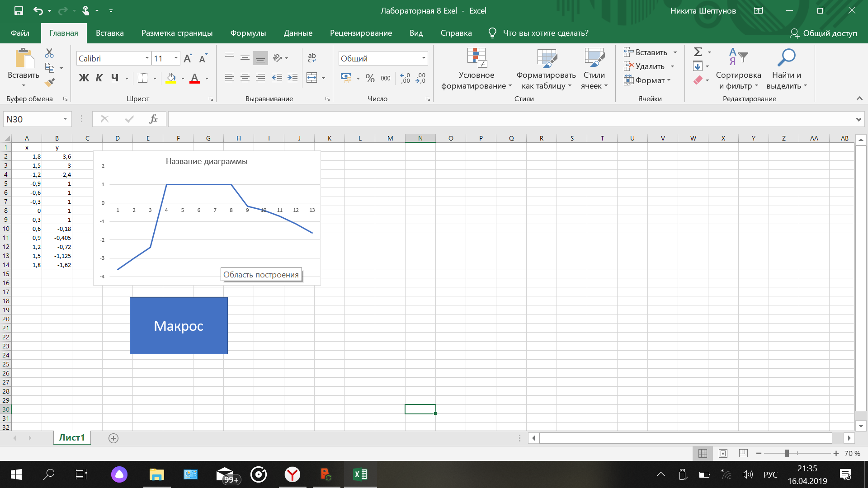This screenshot has width=868, height=488.
Task: Click the text orientation icon
Action: tap(278, 58)
